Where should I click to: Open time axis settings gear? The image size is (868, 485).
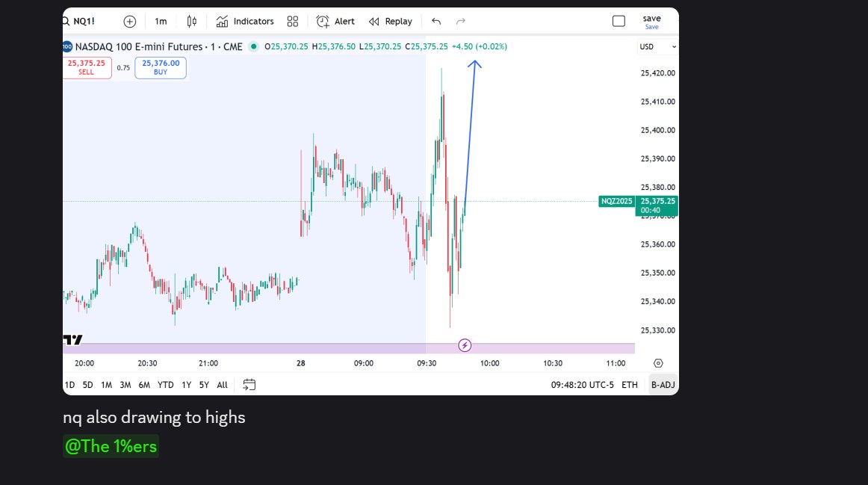(x=658, y=363)
